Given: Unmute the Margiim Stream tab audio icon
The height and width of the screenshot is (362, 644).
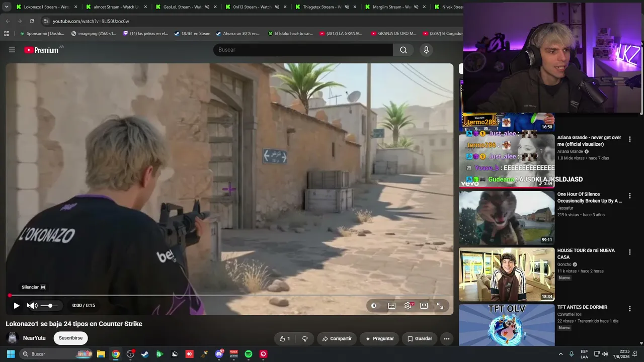Looking at the screenshot, I should (417, 7).
